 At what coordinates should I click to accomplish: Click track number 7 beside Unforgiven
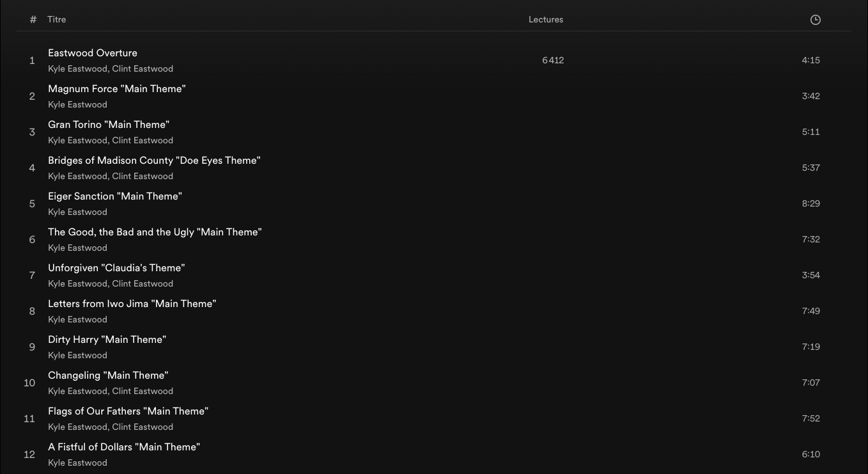point(32,275)
